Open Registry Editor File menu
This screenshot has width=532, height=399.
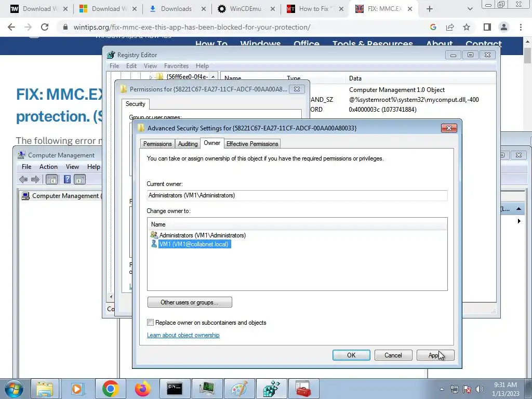(114, 66)
